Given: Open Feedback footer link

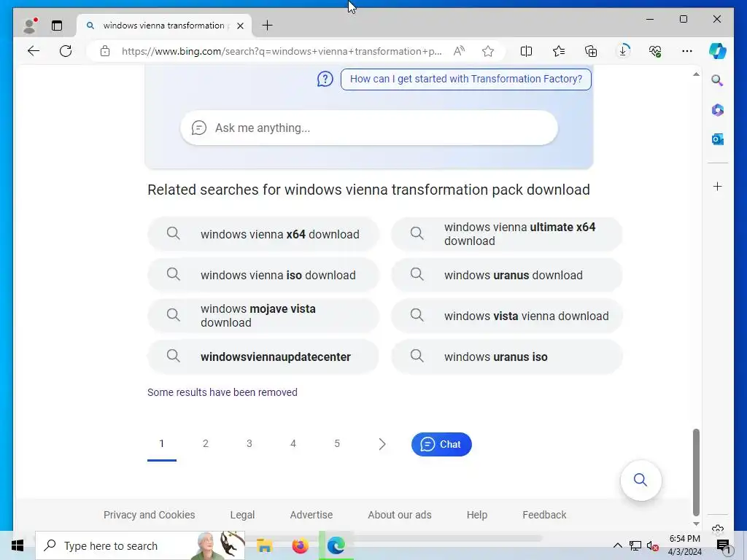Looking at the screenshot, I should [544, 515].
